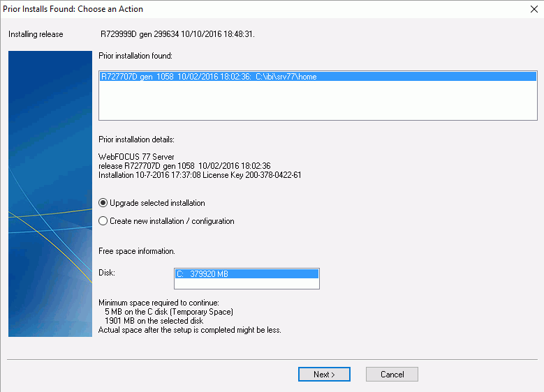Image resolution: width=544 pixels, height=392 pixels.
Task: Click 'Actual space after the setup' note
Action: coord(190,330)
